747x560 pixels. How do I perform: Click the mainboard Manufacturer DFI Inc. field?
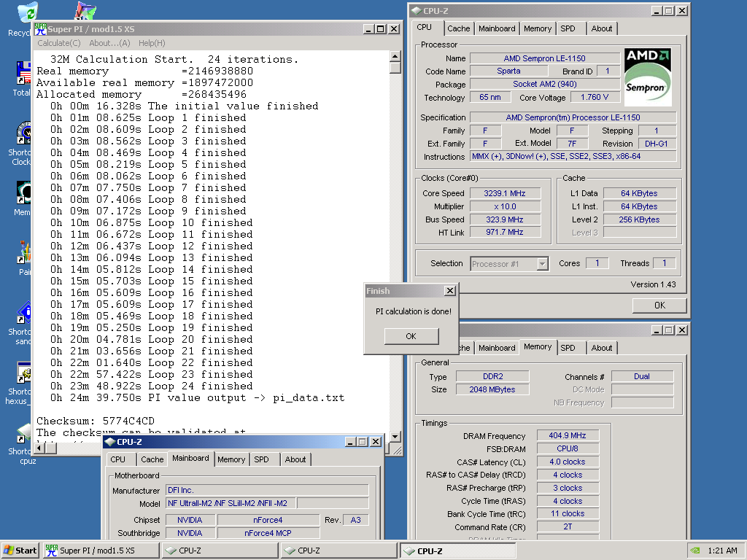[267, 490]
